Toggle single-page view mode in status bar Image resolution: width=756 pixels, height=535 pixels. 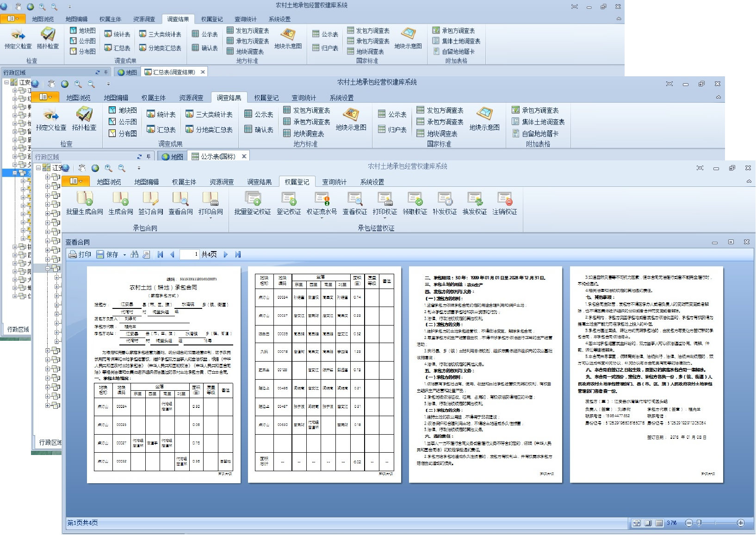tap(648, 523)
